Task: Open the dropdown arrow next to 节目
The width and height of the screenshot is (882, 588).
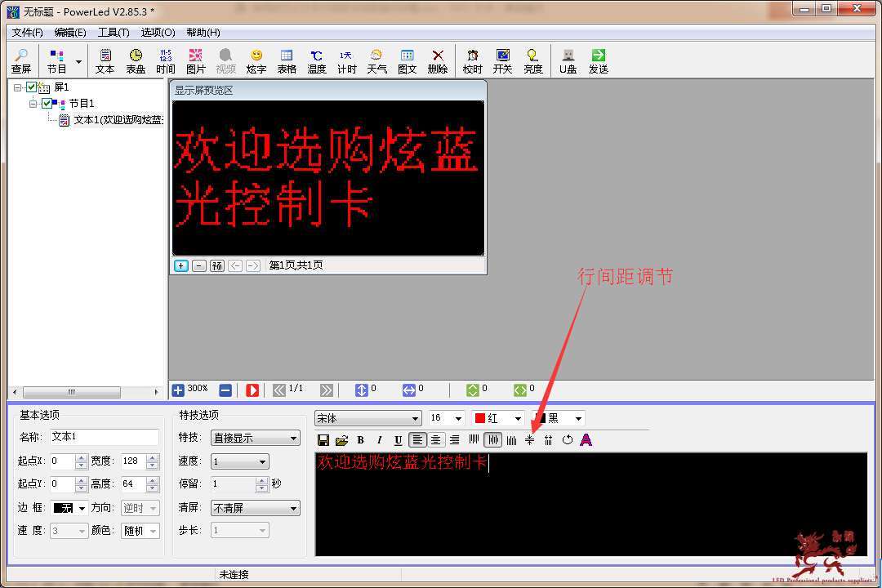Action: point(78,61)
